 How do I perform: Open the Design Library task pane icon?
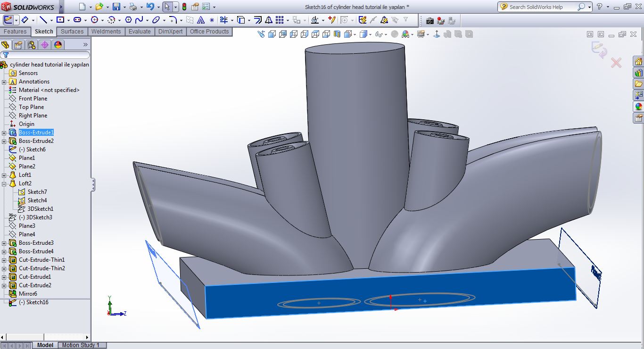tap(638, 73)
